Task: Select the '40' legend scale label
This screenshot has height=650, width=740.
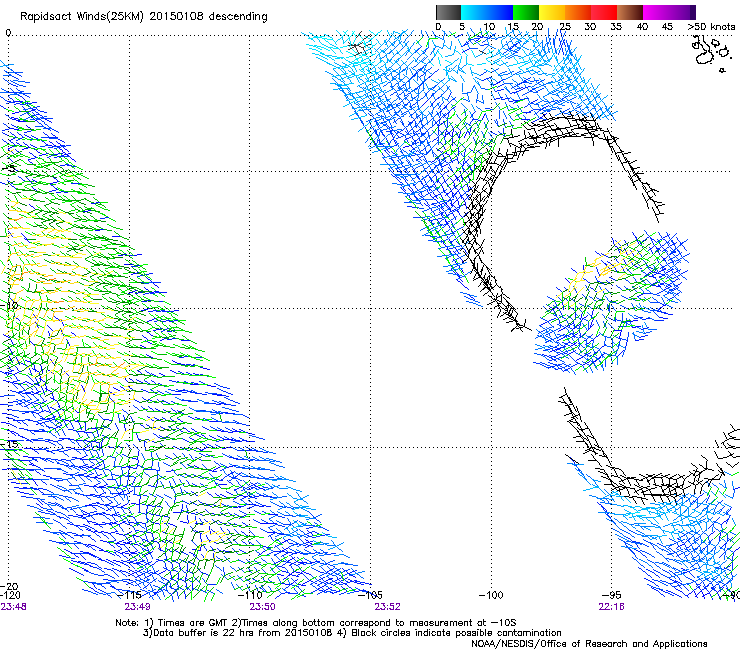Action: pyautogui.click(x=642, y=27)
